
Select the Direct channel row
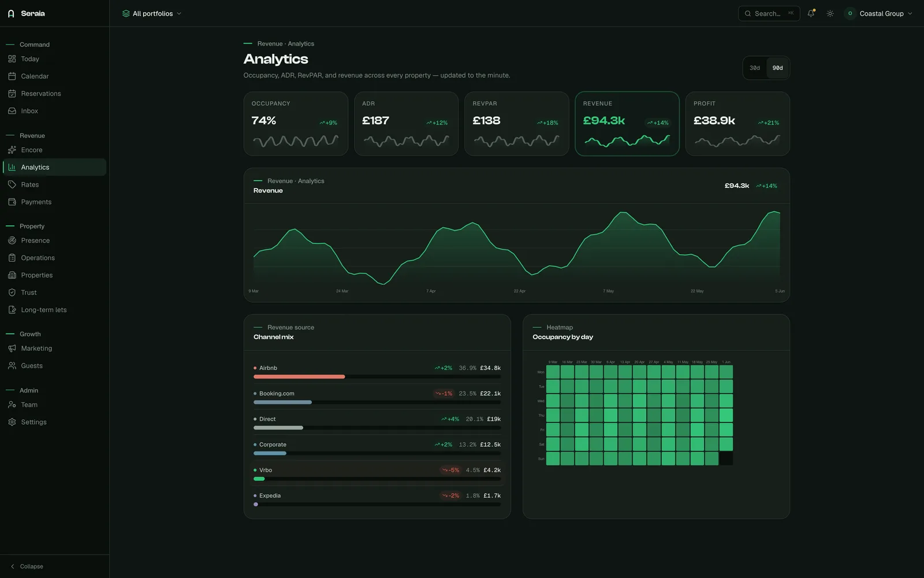[377, 423]
